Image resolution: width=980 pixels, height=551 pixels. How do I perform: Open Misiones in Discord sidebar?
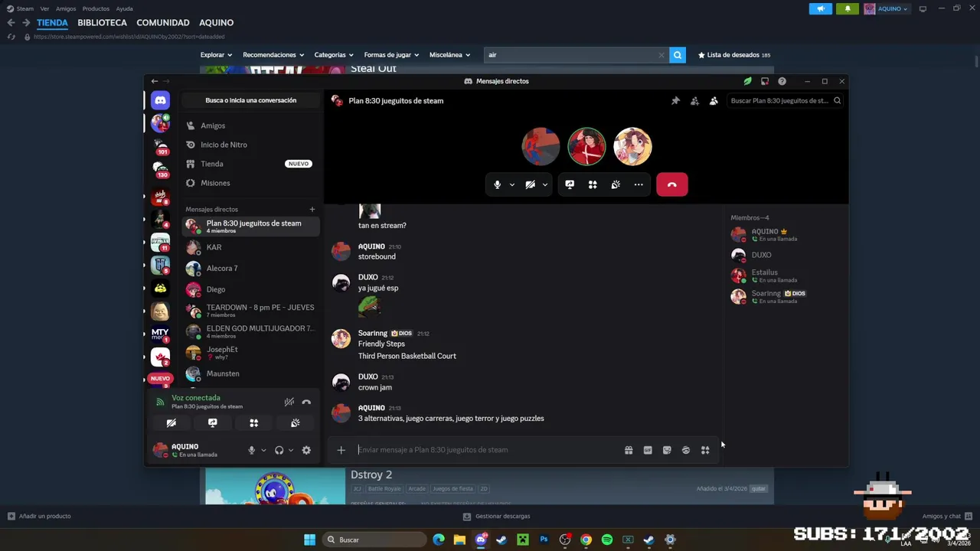pos(250,183)
